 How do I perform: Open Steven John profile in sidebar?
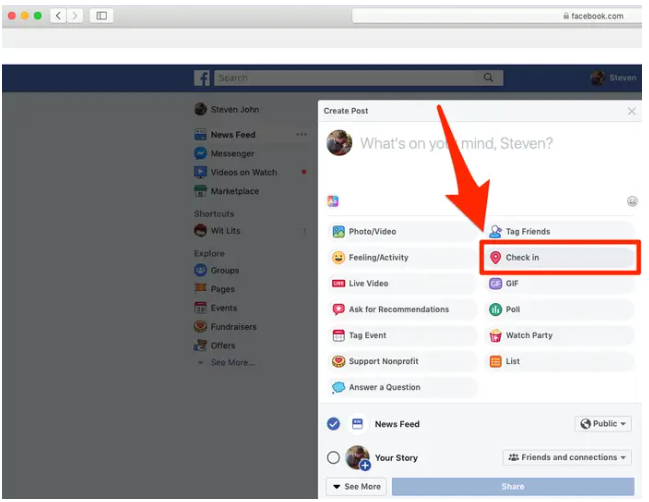[227, 109]
